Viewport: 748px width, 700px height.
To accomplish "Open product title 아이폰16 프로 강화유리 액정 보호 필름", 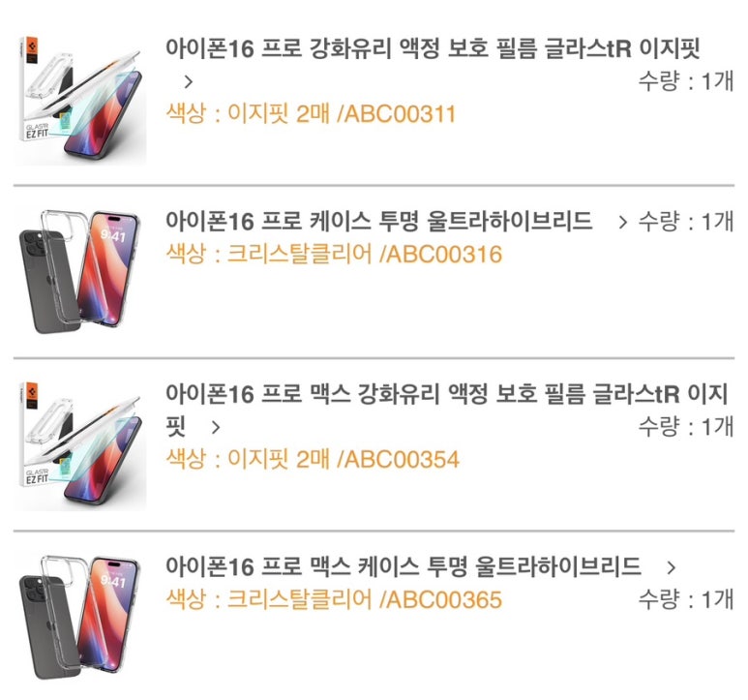I will (x=433, y=48).
